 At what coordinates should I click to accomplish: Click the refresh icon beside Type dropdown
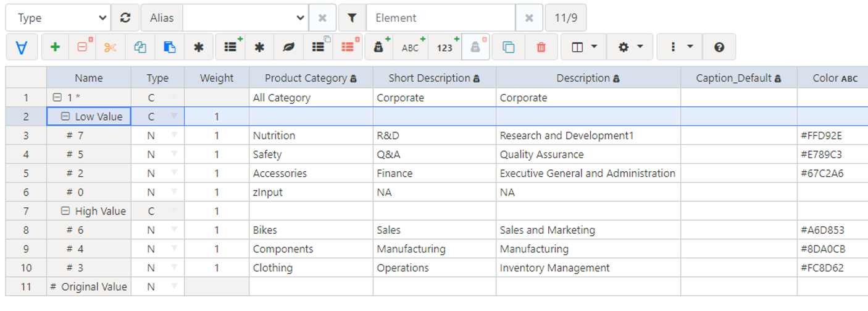125,18
